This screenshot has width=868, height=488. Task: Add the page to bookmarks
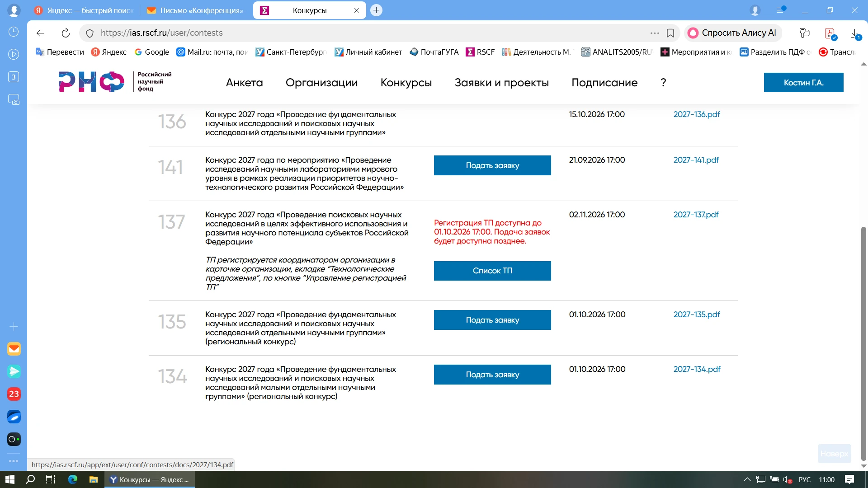pos(670,33)
